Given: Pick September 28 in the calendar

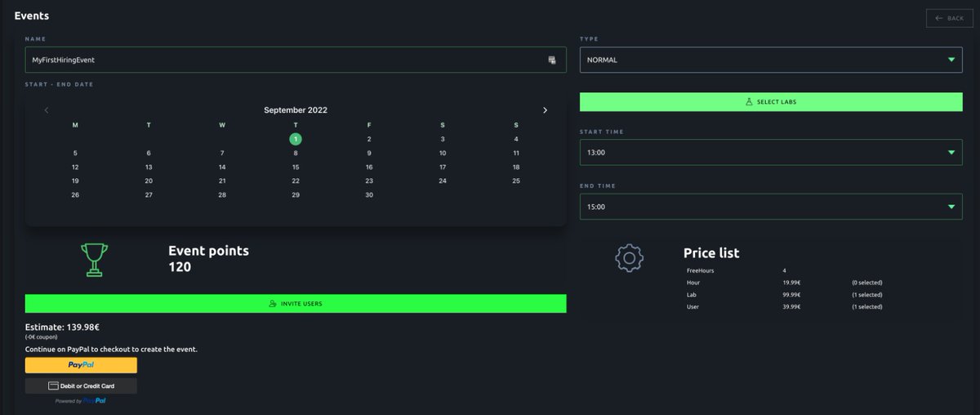Looking at the screenshot, I should [222, 194].
